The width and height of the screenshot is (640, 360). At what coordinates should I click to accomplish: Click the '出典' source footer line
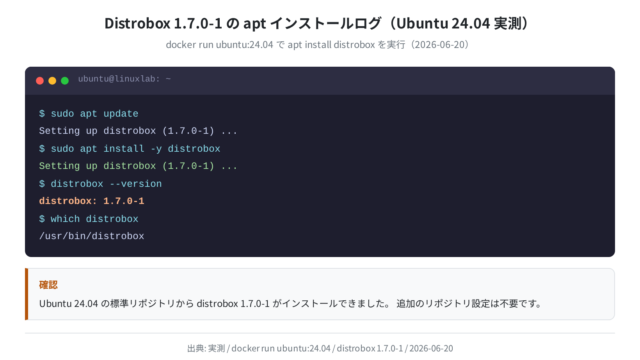click(x=320, y=348)
